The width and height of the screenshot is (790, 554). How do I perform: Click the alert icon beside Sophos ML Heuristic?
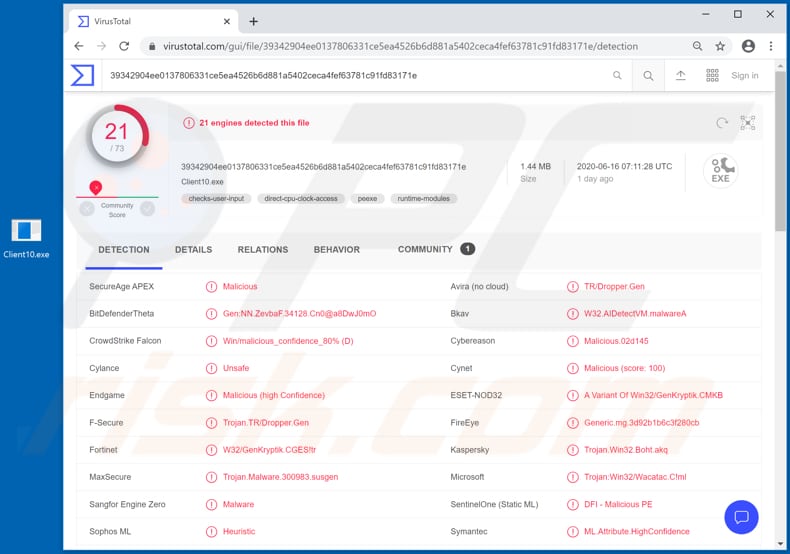click(x=212, y=531)
